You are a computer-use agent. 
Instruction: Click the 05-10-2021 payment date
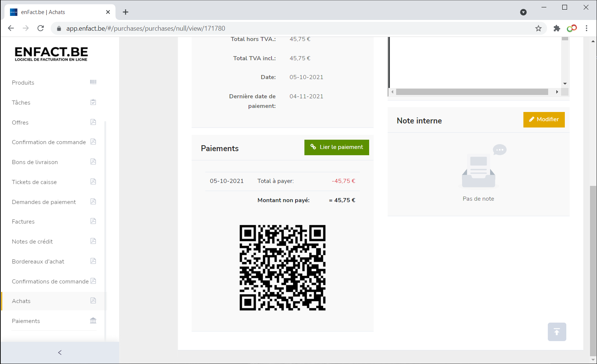click(x=227, y=181)
